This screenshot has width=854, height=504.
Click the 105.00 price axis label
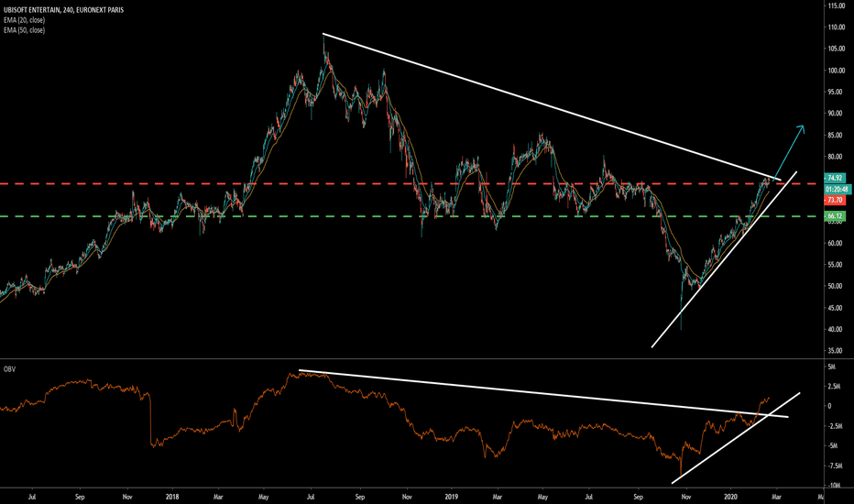tap(836, 49)
